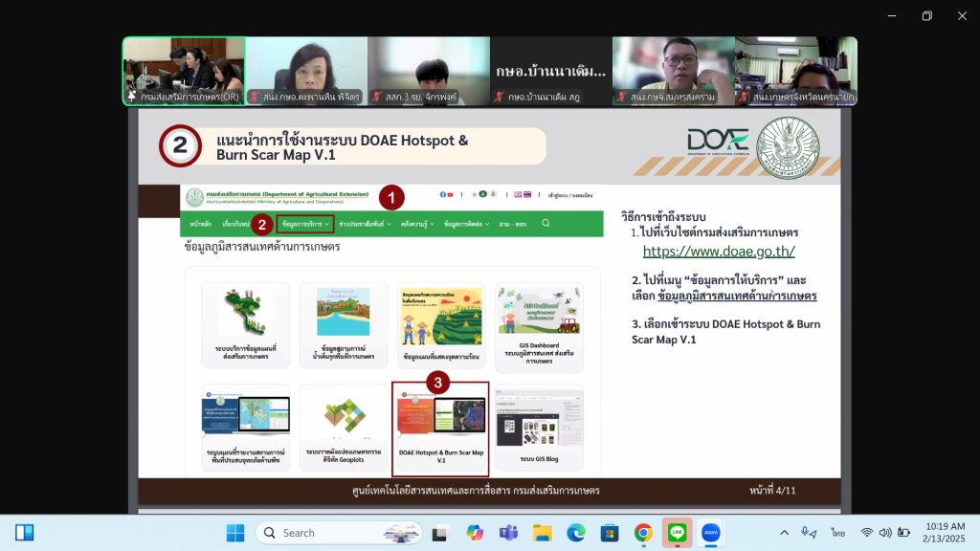Select the สนง.กษอ.ตะพานหิน พิจิตร participant video

(306, 71)
